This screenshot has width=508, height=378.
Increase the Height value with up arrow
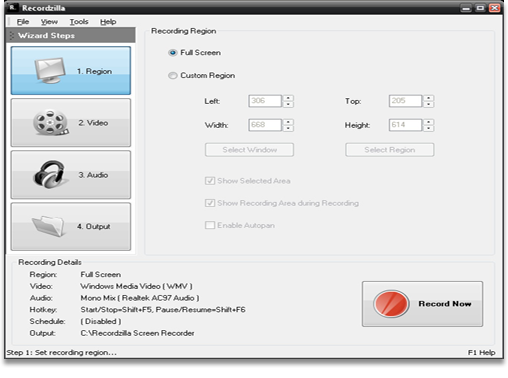pyautogui.click(x=429, y=122)
